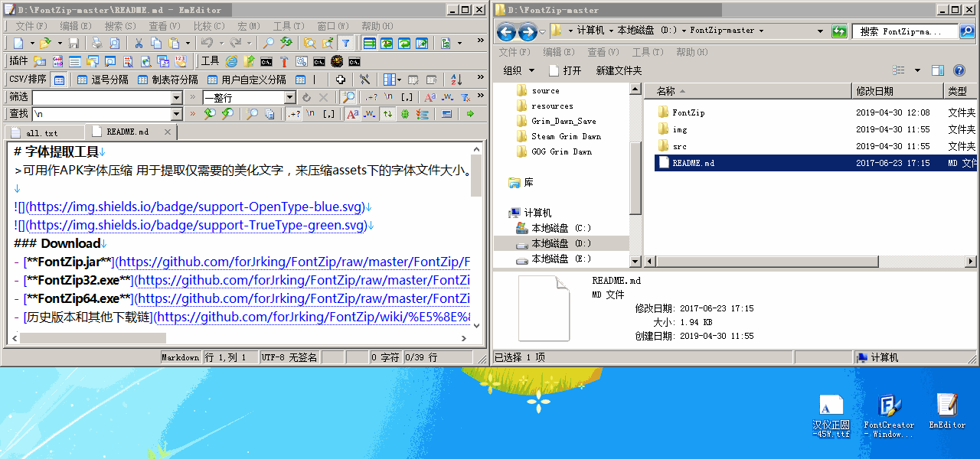980x459 pixels.
Task: Select 用户自定义分隔 custom separator mode
Action: [x=247, y=80]
